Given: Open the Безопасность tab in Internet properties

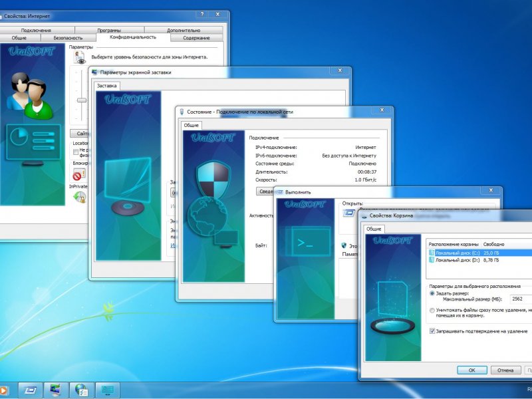Looking at the screenshot, I should 68,38.
